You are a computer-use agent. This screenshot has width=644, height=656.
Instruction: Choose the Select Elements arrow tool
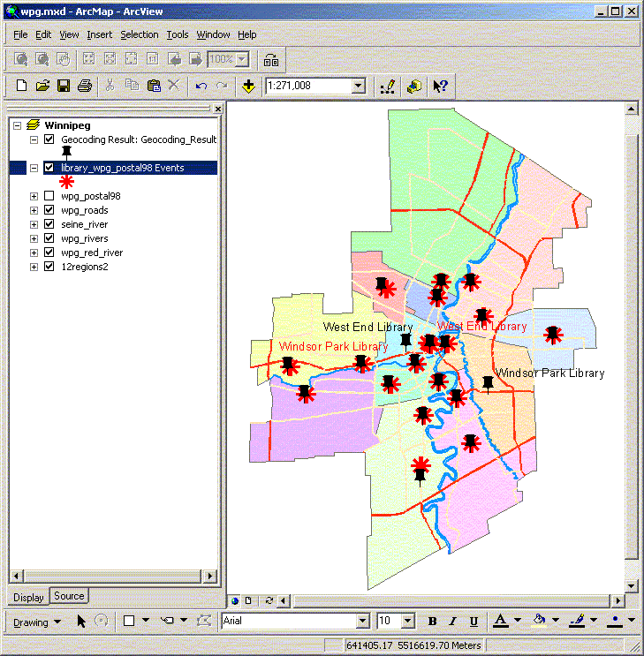(x=81, y=622)
